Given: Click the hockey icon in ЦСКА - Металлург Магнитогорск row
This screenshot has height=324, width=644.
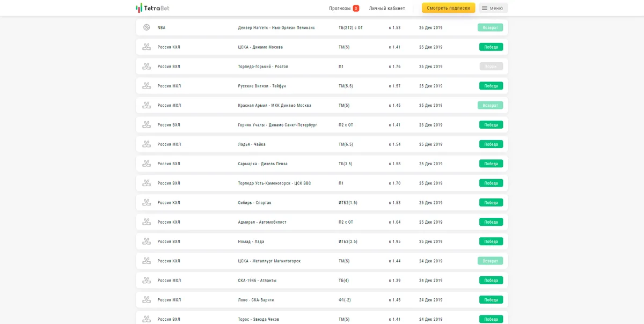Looking at the screenshot, I should click(x=147, y=261).
